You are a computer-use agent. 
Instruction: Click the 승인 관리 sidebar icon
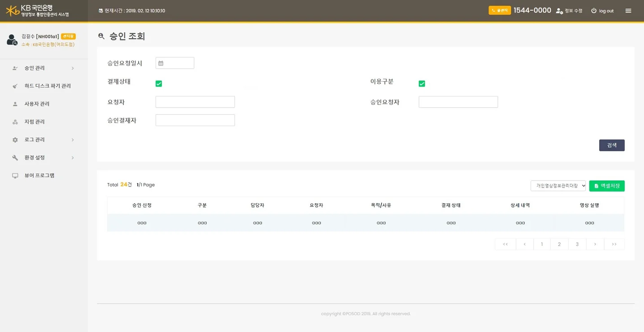click(15, 68)
